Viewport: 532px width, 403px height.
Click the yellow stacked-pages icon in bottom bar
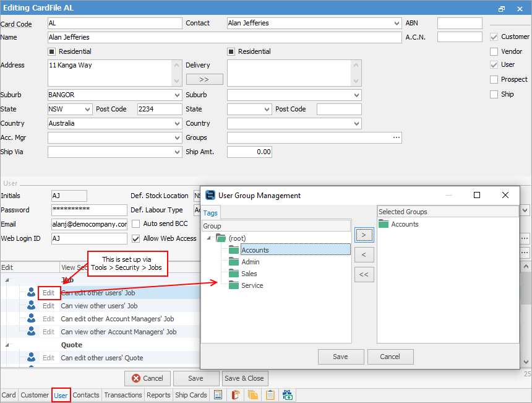click(253, 395)
